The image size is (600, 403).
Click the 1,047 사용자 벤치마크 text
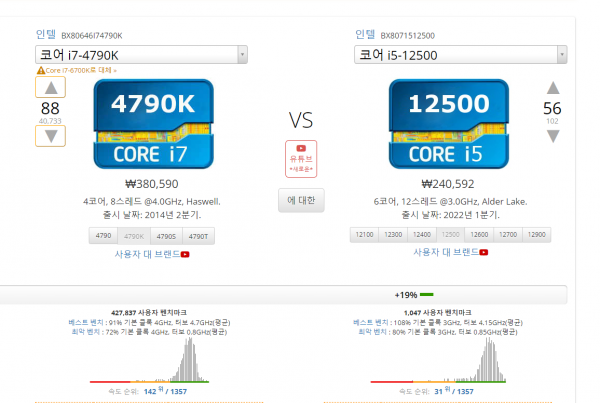pos(438,313)
